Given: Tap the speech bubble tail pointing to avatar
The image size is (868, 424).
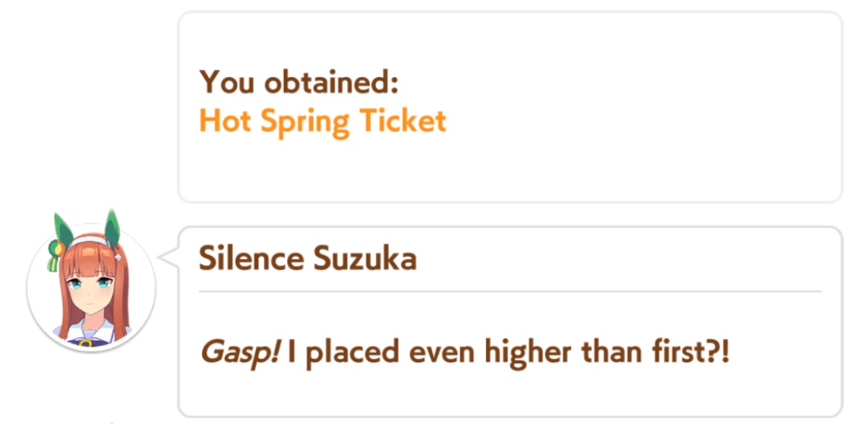Looking at the screenshot, I should [168, 257].
